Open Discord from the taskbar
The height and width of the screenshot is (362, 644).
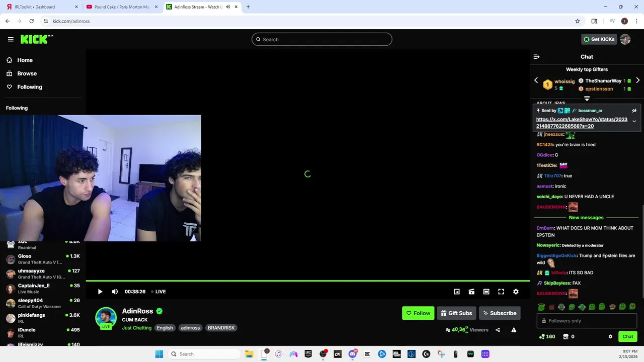(352, 354)
